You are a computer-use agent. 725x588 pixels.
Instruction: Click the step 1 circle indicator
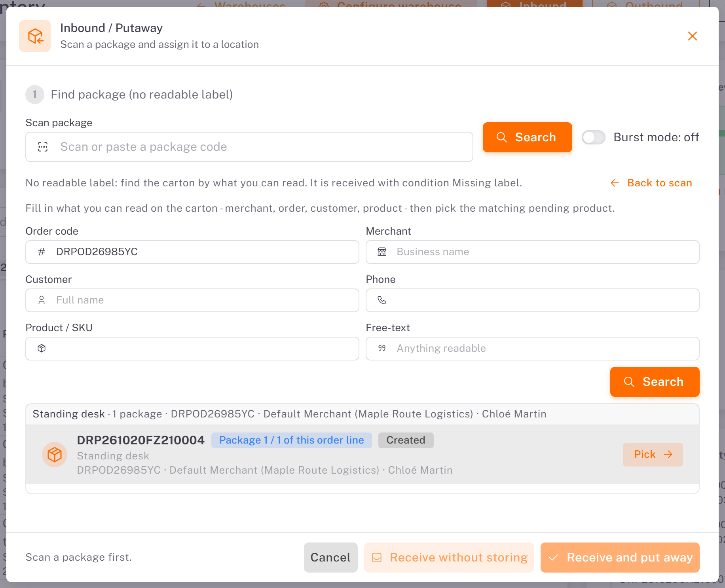pos(35,95)
